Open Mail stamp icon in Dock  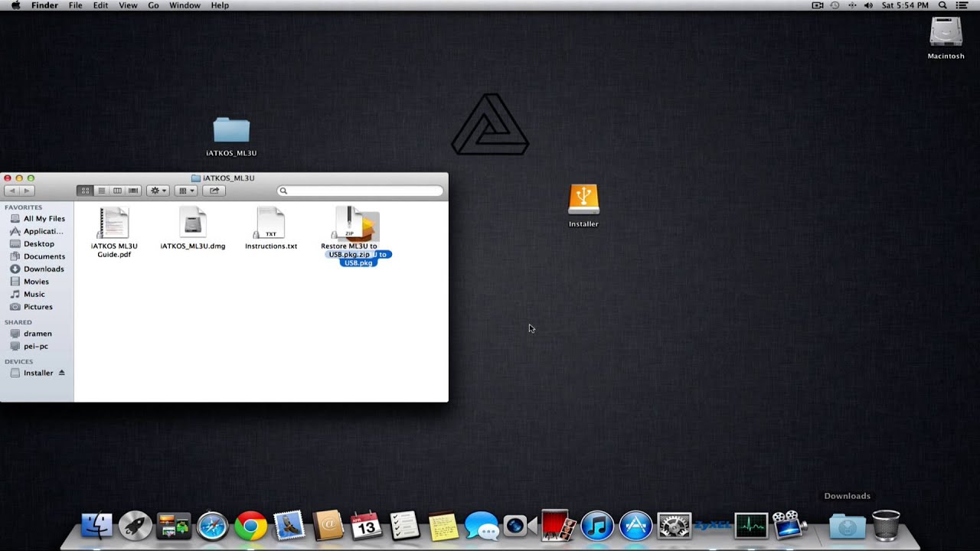click(x=289, y=526)
